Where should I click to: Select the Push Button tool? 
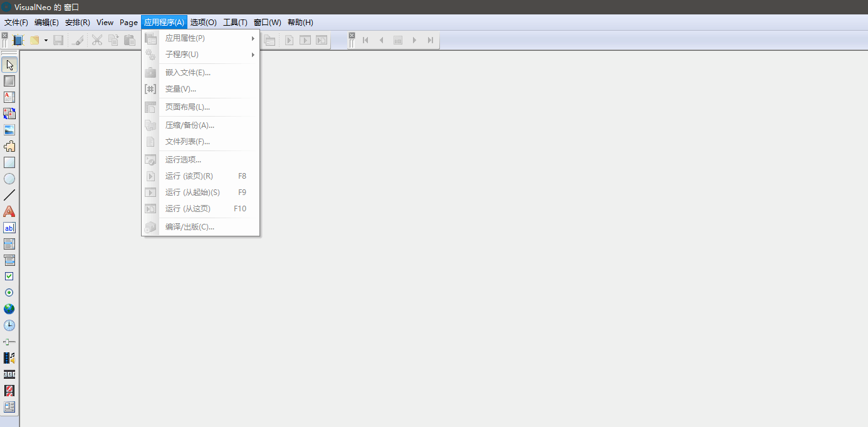(x=9, y=81)
